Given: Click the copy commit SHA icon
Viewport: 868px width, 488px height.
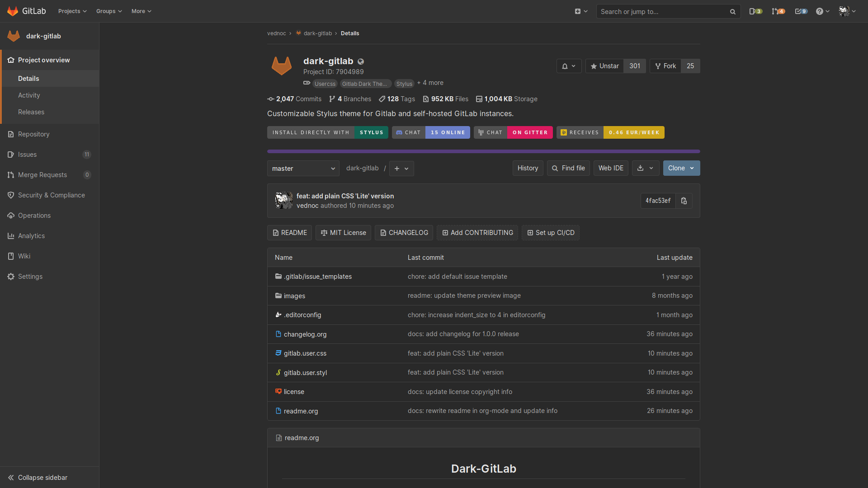Looking at the screenshot, I should click(684, 201).
